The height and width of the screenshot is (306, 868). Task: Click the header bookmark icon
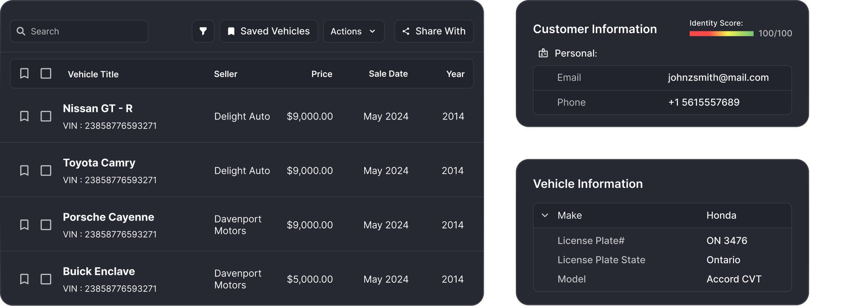[24, 73]
